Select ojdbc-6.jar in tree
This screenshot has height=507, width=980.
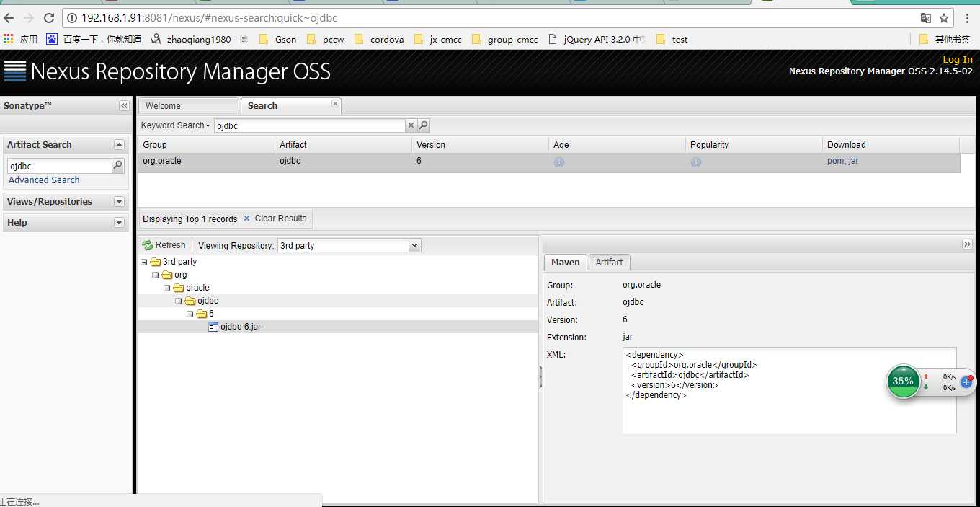(241, 327)
